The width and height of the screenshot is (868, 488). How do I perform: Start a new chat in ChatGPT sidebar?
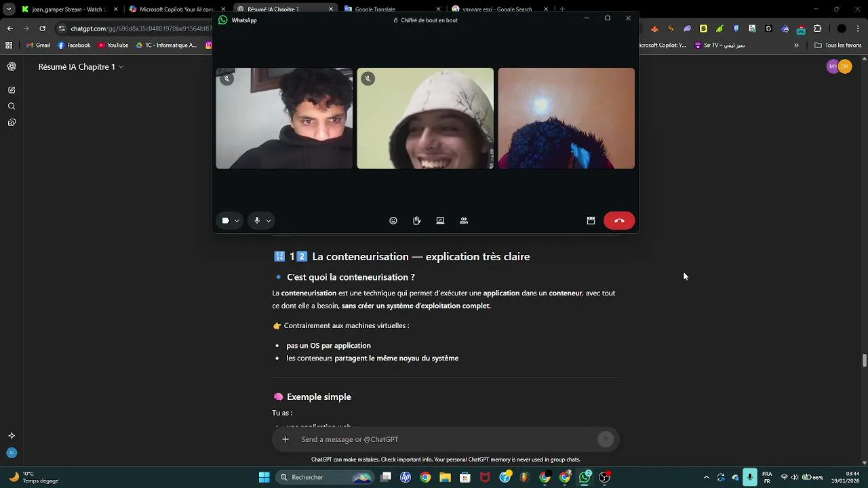point(12,89)
